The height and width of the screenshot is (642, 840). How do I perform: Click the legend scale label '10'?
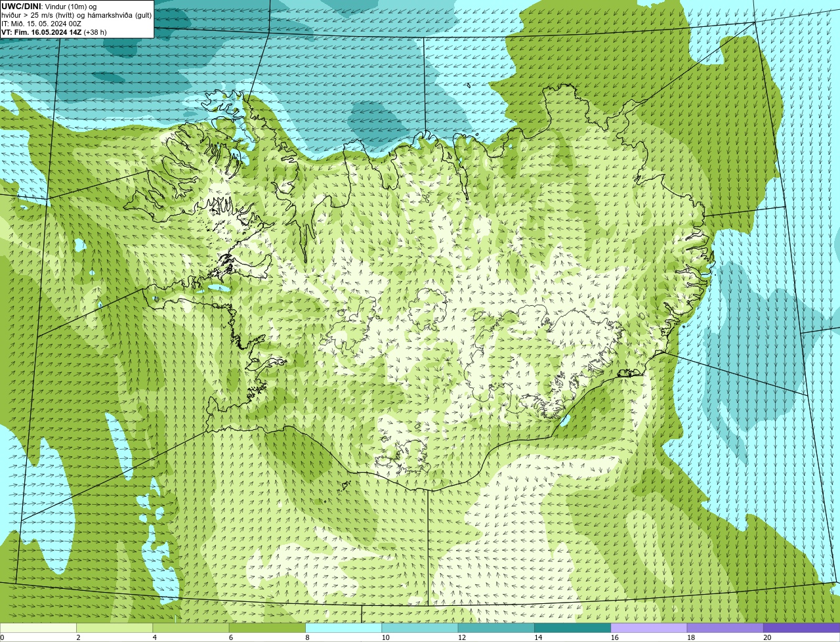click(x=385, y=637)
